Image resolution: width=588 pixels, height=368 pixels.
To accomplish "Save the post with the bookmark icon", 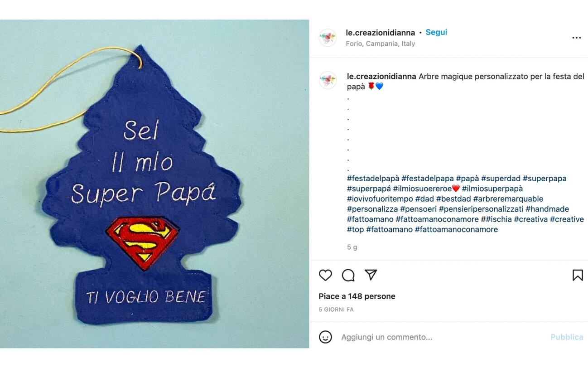I will 577,275.
